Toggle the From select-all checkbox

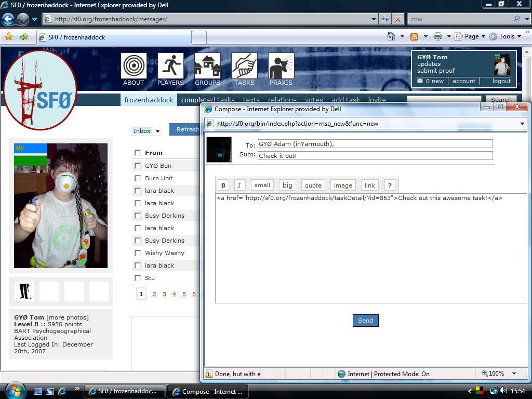(137, 153)
